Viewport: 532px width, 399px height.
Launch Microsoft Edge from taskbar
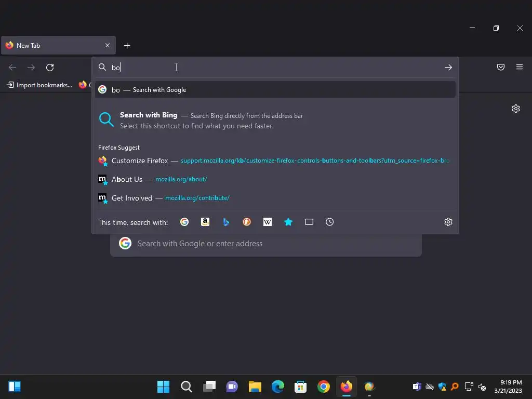[278, 387]
